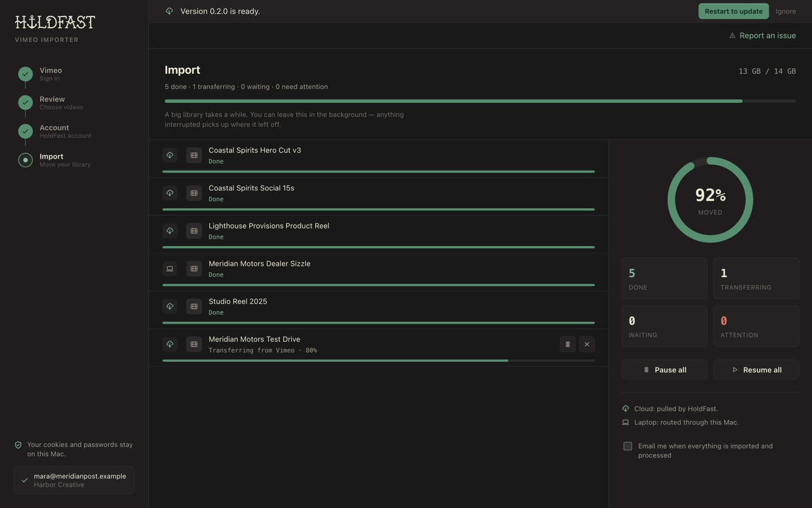The height and width of the screenshot is (508, 812).
Task: Click cloud icon on Coastal Spirits Hero Cut v3
Action: pyautogui.click(x=170, y=155)
